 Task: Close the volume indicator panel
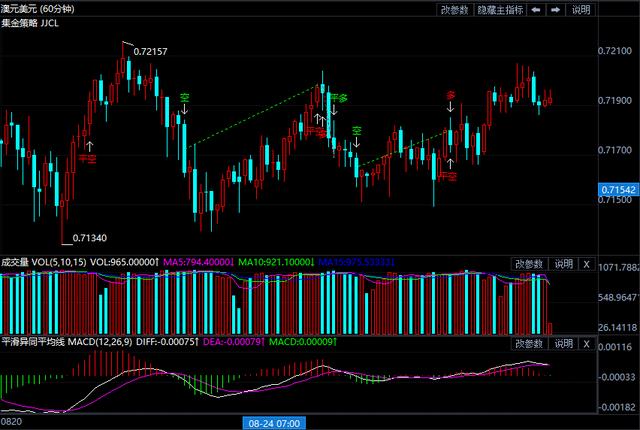click(587, 264)
